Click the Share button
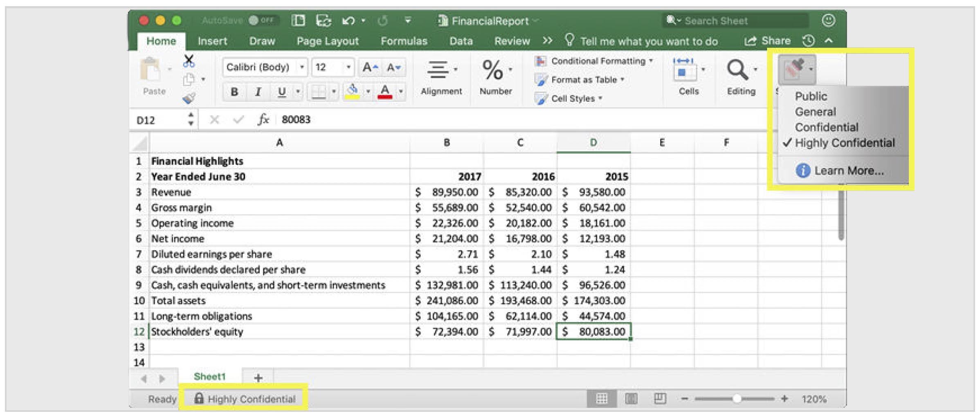 (767, 41)
